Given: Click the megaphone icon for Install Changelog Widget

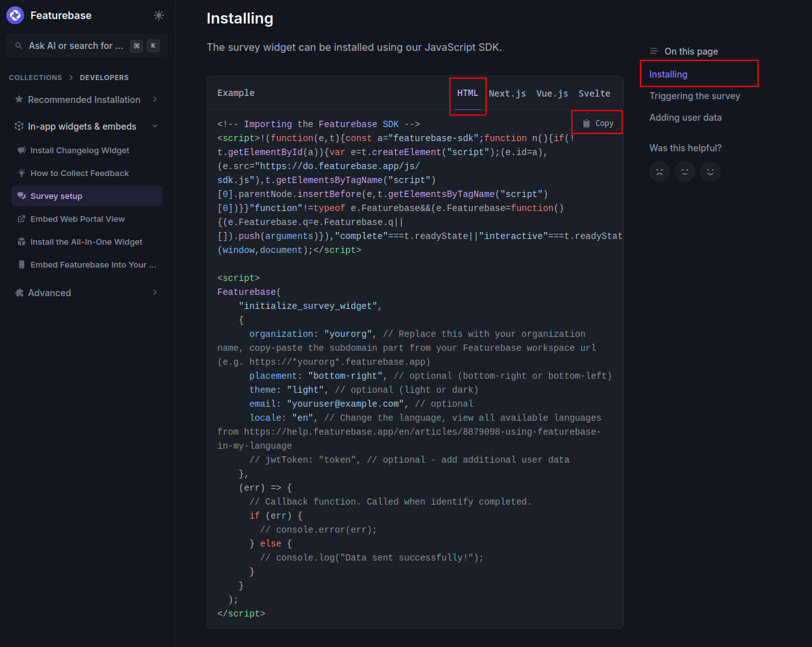Looking at the screenshot, I should click(22, 151).
